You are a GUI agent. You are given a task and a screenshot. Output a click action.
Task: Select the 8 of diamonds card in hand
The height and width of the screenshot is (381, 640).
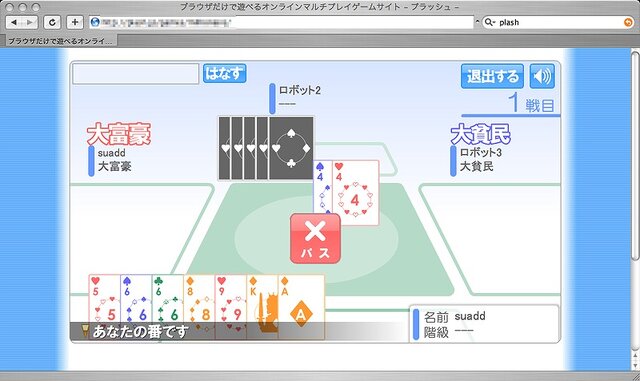[x=199, y=306]
